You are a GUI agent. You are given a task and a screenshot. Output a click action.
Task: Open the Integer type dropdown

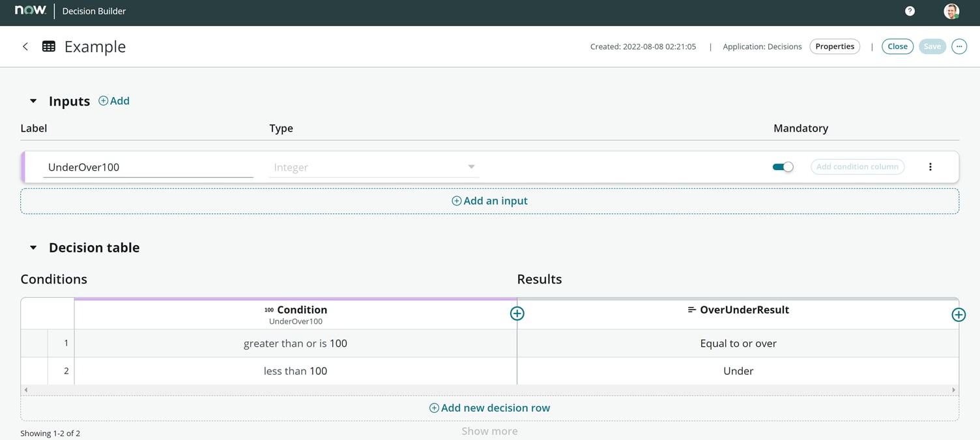coord(374,167)
